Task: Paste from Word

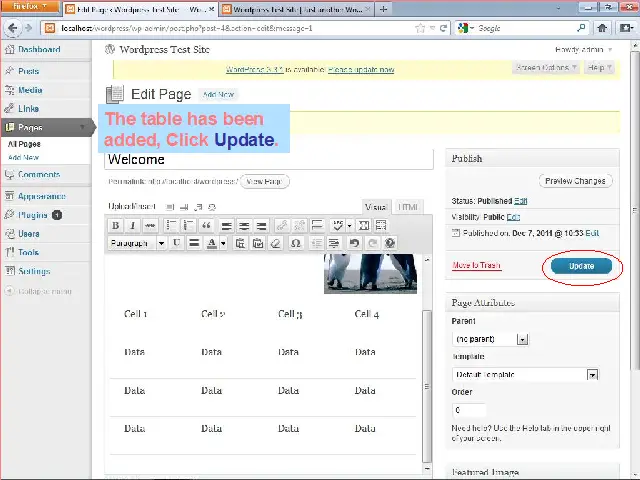Action: (x=258, y=243)
